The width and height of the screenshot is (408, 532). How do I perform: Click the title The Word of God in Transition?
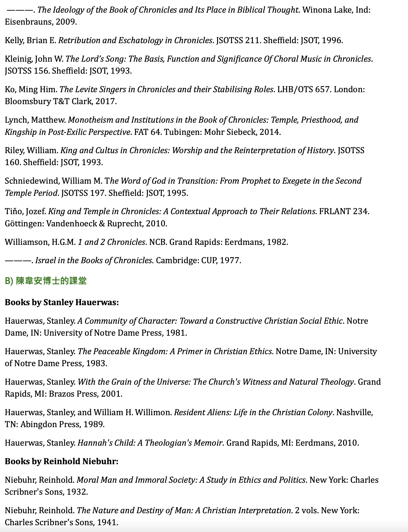click(x=183, y=187)
